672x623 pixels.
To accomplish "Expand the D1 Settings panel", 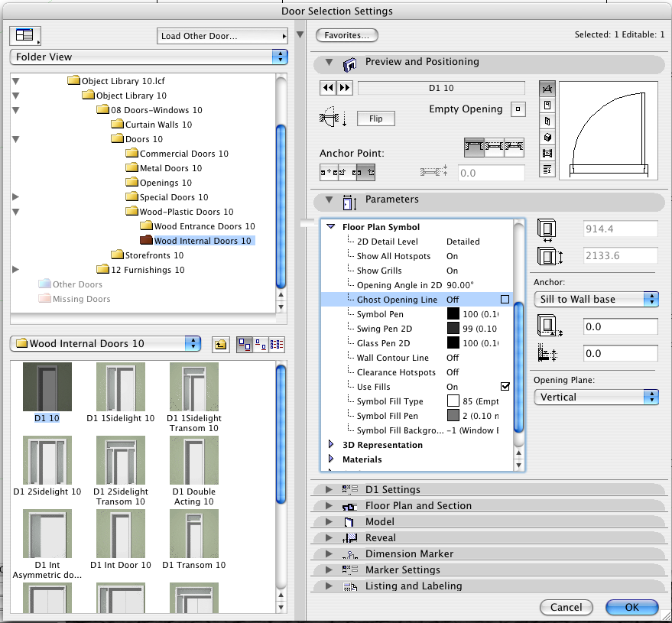I will coord(330,489).
